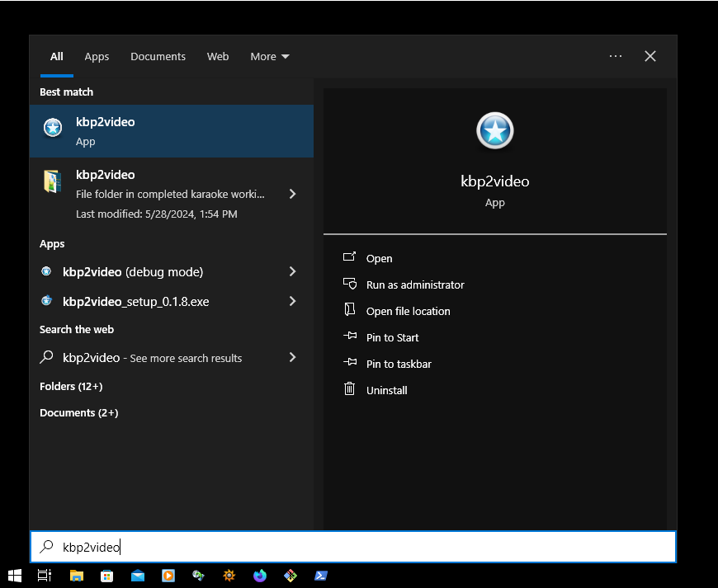718x588 pixels.
Task: Expand kbp2video_setup_0.1.8.exe options arrow
Action: coord(293,301)
